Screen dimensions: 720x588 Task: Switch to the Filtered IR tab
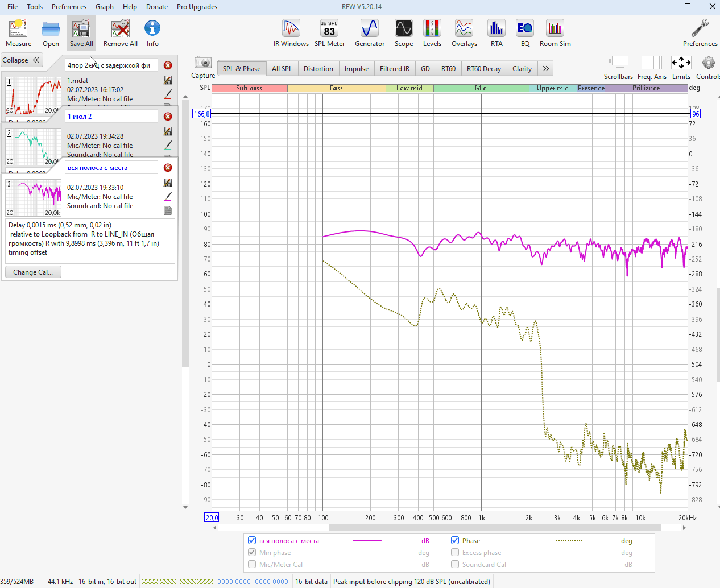(x=395, y=69)
